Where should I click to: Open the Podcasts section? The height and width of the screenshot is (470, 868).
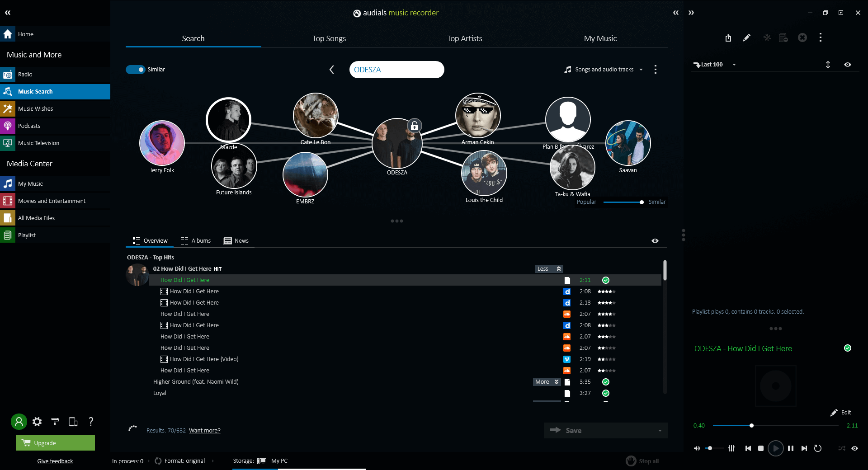point(55,126)
